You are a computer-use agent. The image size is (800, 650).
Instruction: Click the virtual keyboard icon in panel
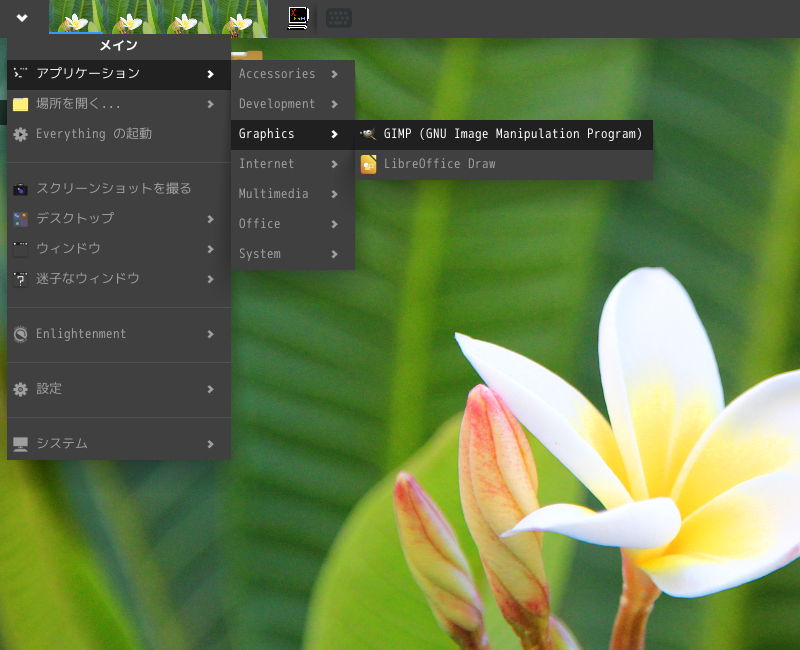click(339, 18)
